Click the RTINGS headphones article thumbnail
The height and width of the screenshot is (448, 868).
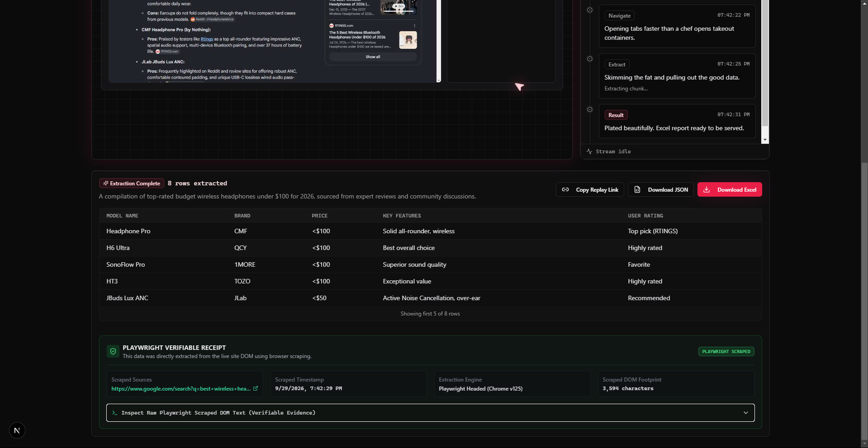(x=408, y=40)
